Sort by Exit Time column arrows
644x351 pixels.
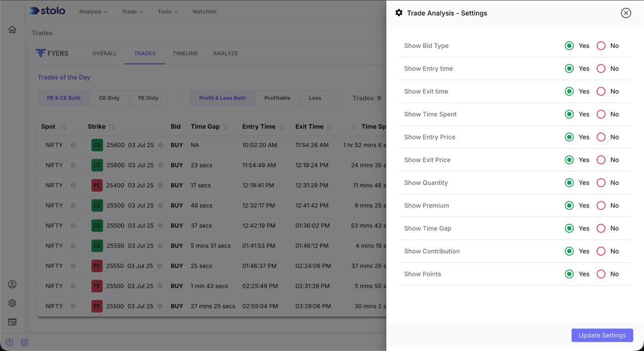click(330, 127)
